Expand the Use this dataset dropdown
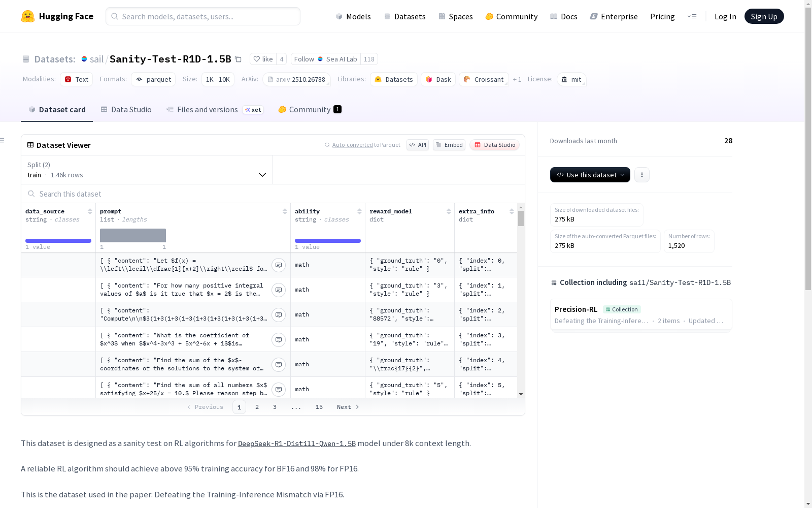This screenshot has width=812, height=508. (x=590, y=175)
